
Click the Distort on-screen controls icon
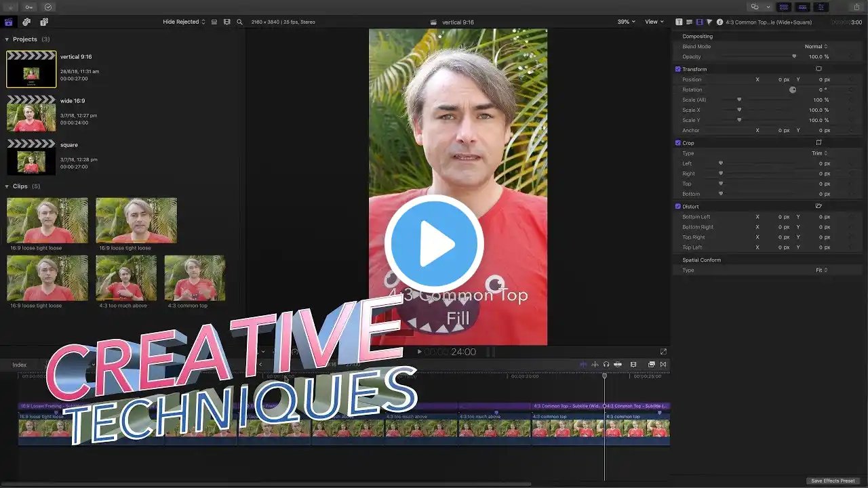(818, 206)
